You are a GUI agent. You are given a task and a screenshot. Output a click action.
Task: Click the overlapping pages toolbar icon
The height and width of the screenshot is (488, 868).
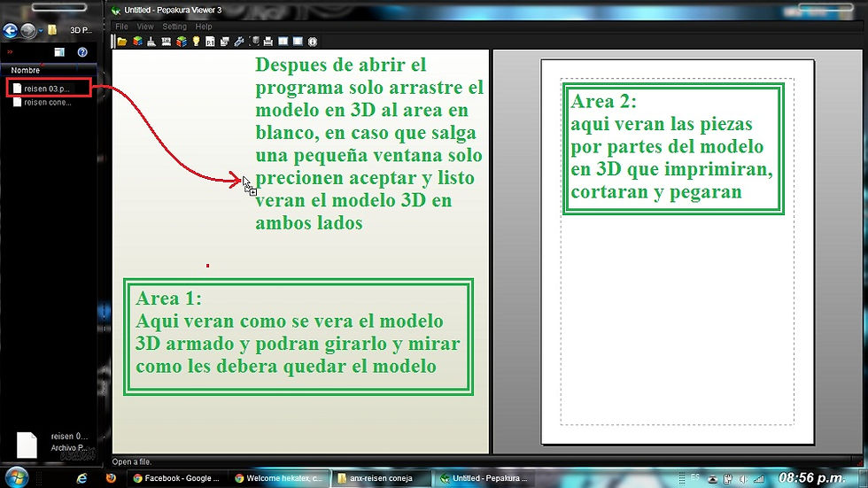[225, 42]
